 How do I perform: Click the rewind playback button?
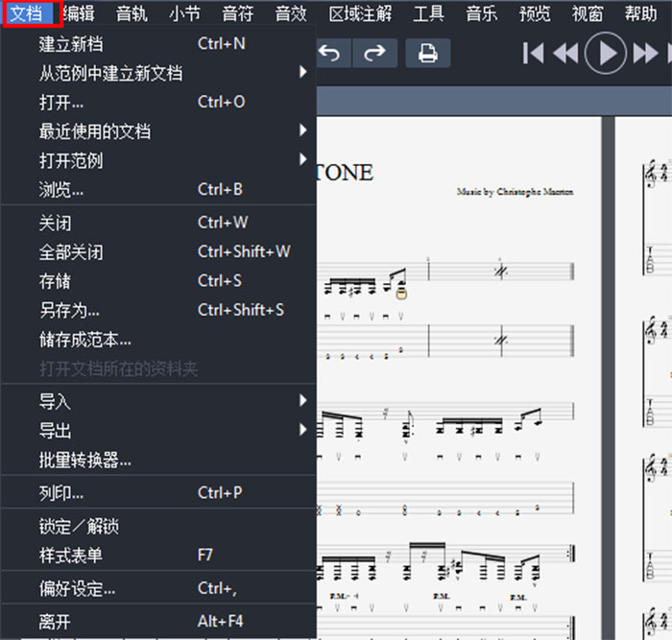(x=565, y=54)
